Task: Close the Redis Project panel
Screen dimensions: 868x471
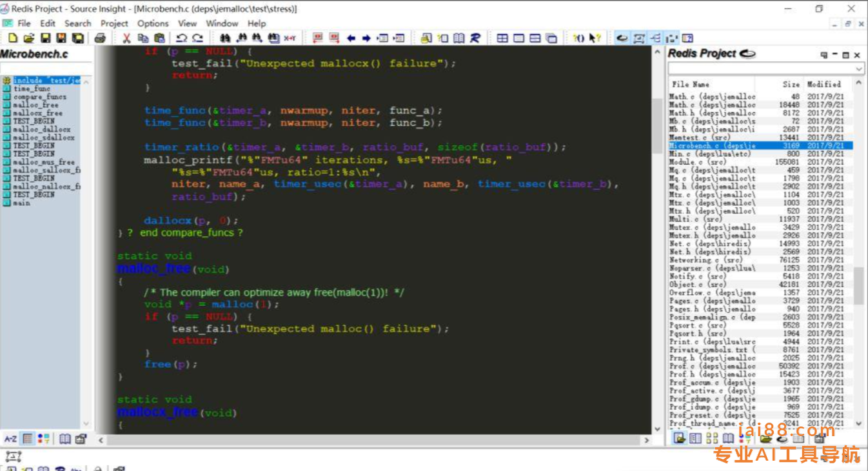Action: point(857,55)
